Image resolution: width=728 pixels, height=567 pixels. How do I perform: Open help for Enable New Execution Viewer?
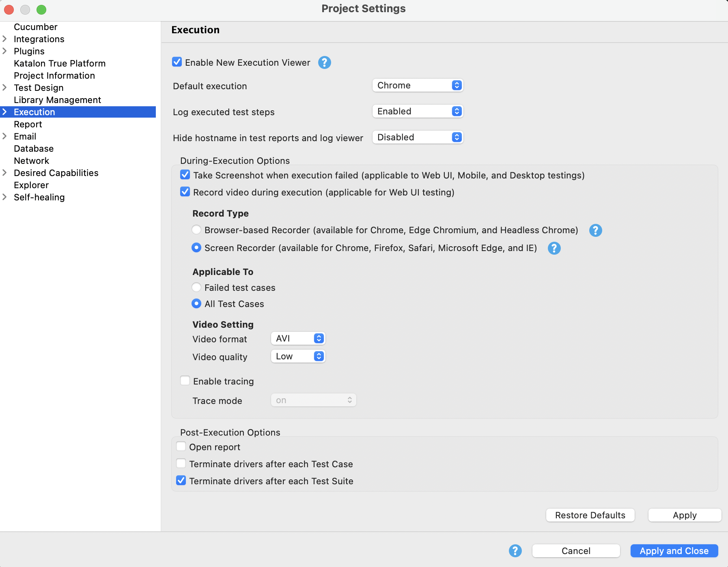[324, 62]
